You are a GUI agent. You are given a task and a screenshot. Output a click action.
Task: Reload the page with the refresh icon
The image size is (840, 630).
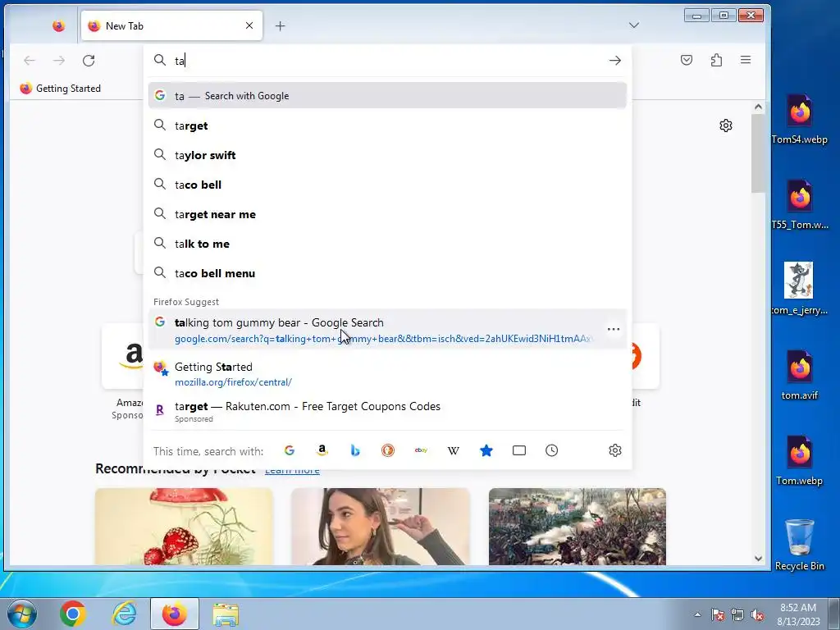pos(89,61)
